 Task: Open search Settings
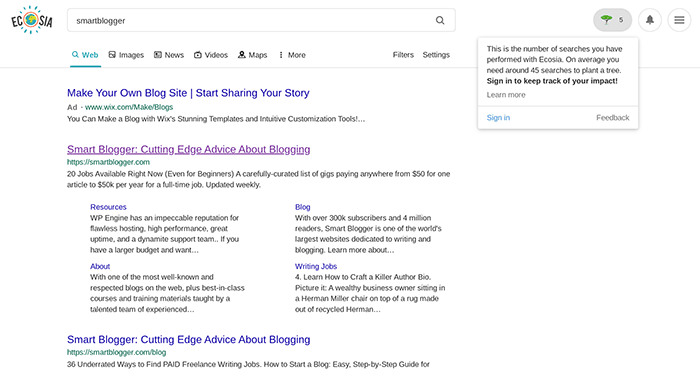tap(436, 54)
